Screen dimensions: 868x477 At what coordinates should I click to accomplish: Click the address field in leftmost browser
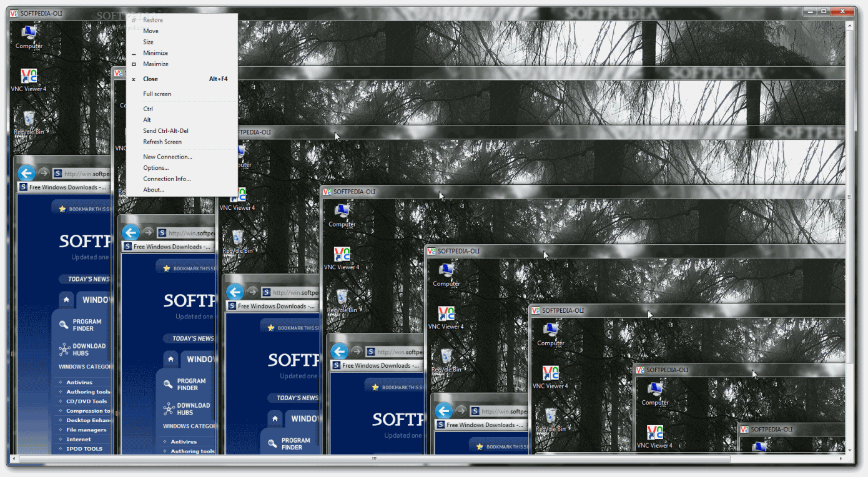click(x=81, y=174)
